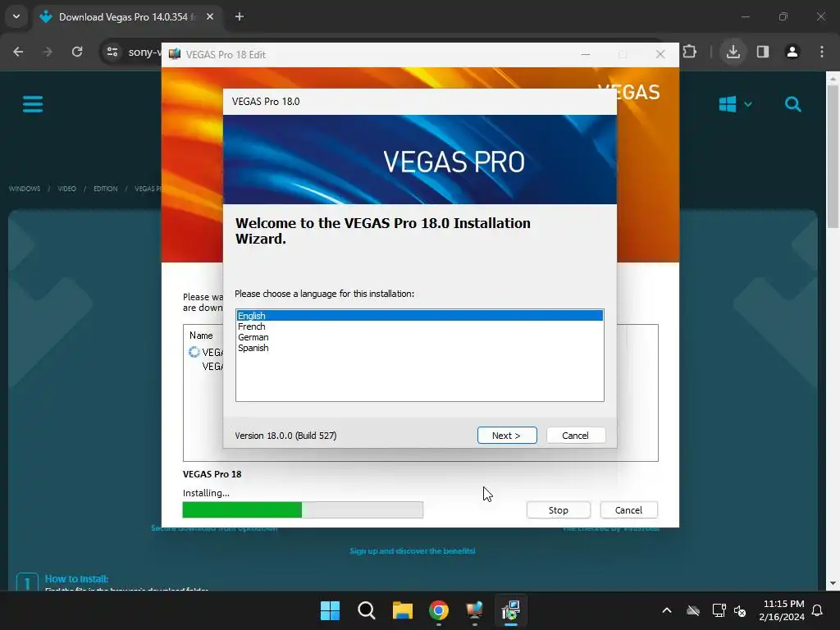Click the EDITION breadcrumb link
Image resolution: width=840 pixels, height=630 pixels.
pos(106,189)
